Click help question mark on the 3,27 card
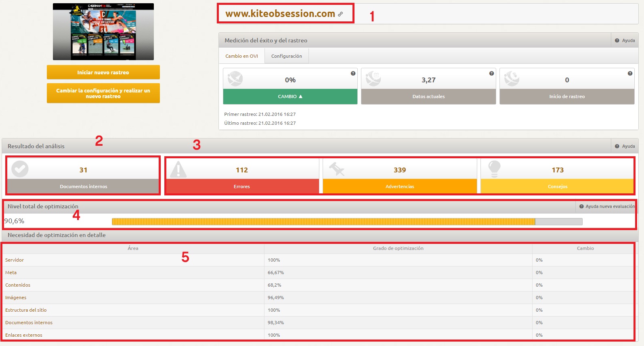644x346 pixels. pyautogui.click(x=491, y=73)
